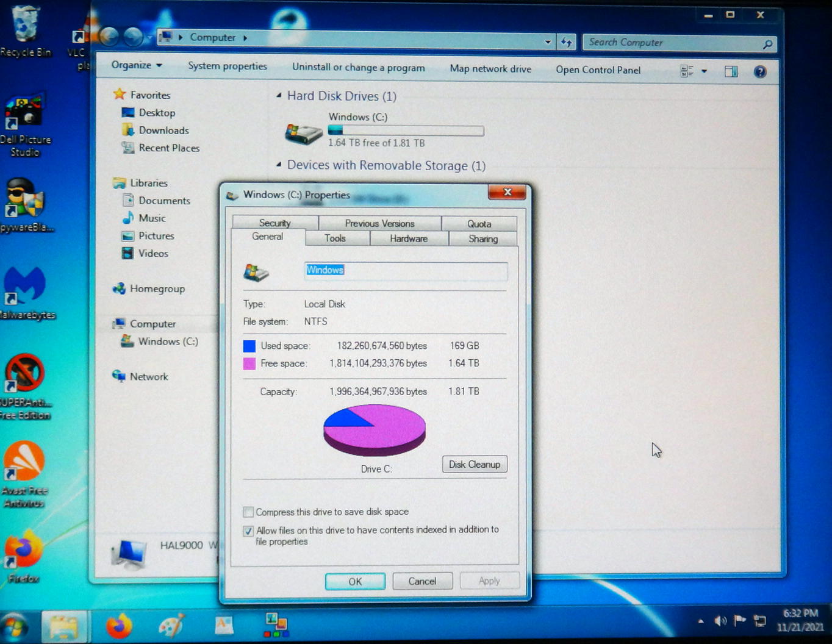832x644 pixels.
Task: Click System properties in toolbar
Action: coord(228,66)
